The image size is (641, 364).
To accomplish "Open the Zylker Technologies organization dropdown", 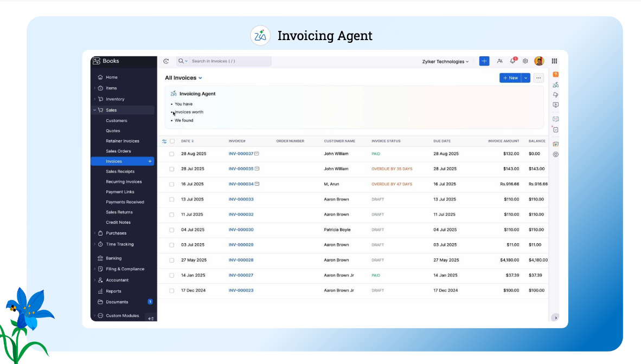I will tap(445, 62).
